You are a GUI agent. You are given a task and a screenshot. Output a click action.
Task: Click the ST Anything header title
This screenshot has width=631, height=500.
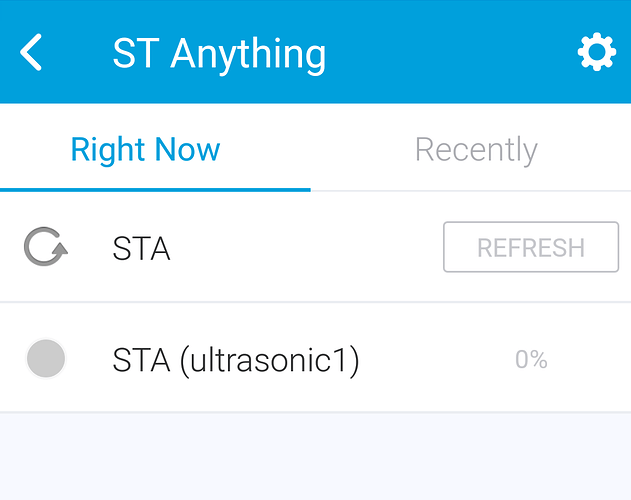219,53
